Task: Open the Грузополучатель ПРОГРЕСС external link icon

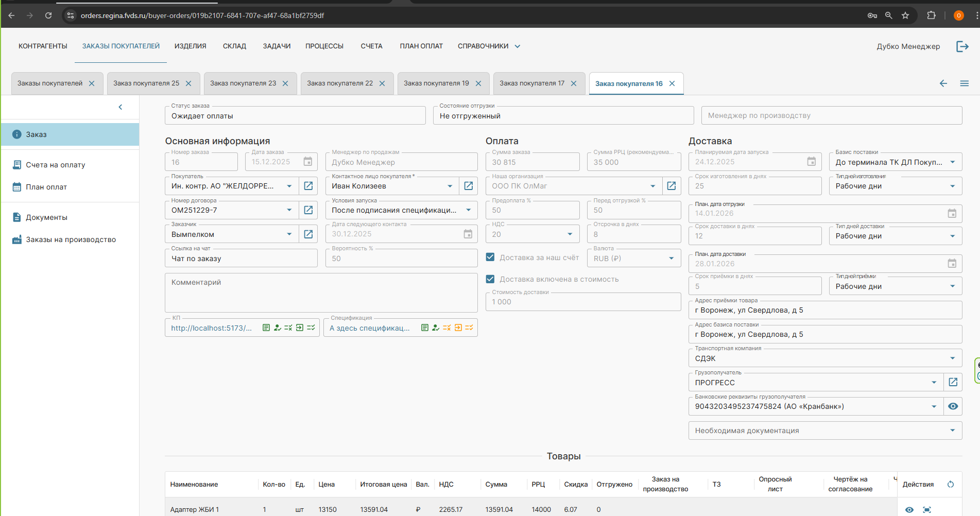Action: point(953,382)
